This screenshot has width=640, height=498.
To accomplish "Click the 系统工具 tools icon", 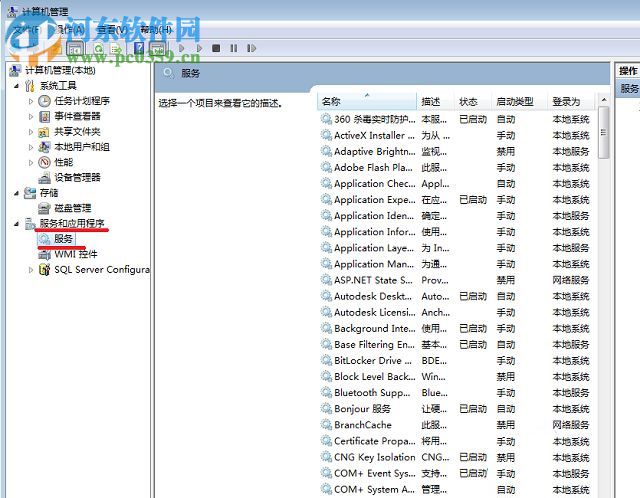I will pos(29,86).
